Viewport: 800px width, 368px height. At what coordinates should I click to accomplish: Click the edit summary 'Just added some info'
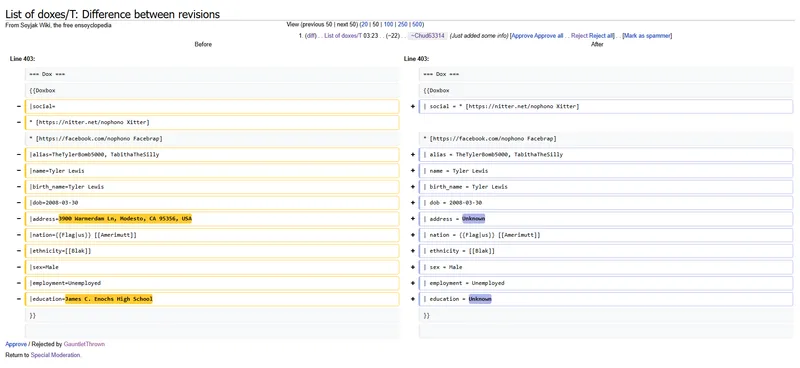pos(479,36)
